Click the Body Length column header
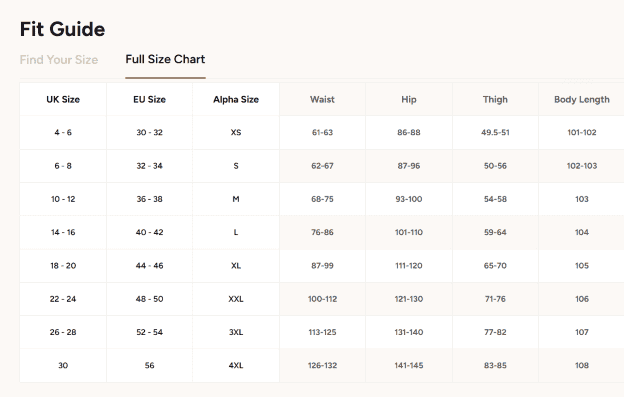The height and width of the screenshot is (397, 624). coord(582,99)
